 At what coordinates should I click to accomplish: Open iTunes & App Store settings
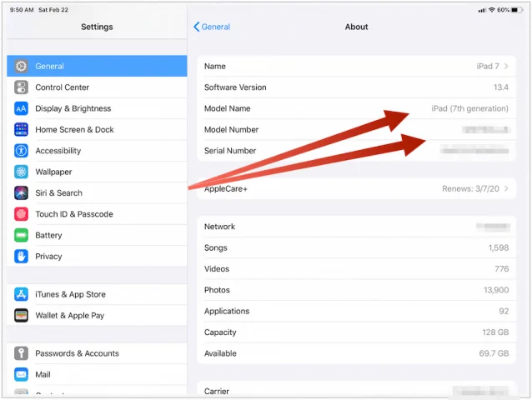(97, 294)
